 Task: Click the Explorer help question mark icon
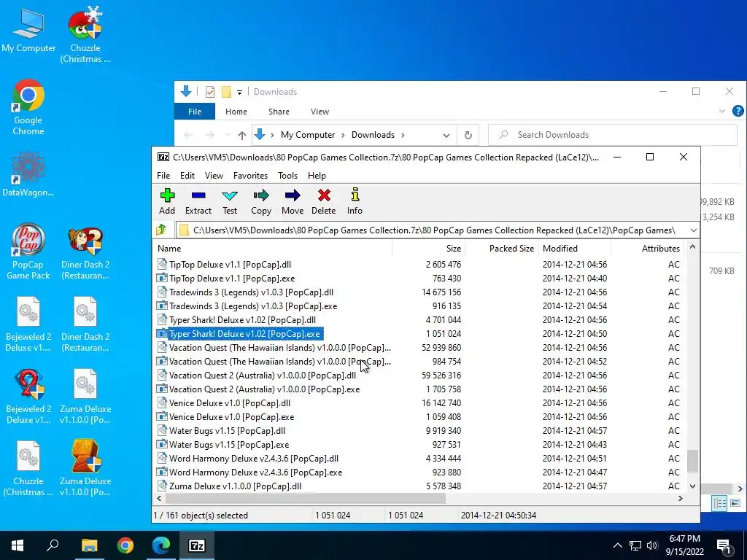pyautogui.click(x=738, y=111)
